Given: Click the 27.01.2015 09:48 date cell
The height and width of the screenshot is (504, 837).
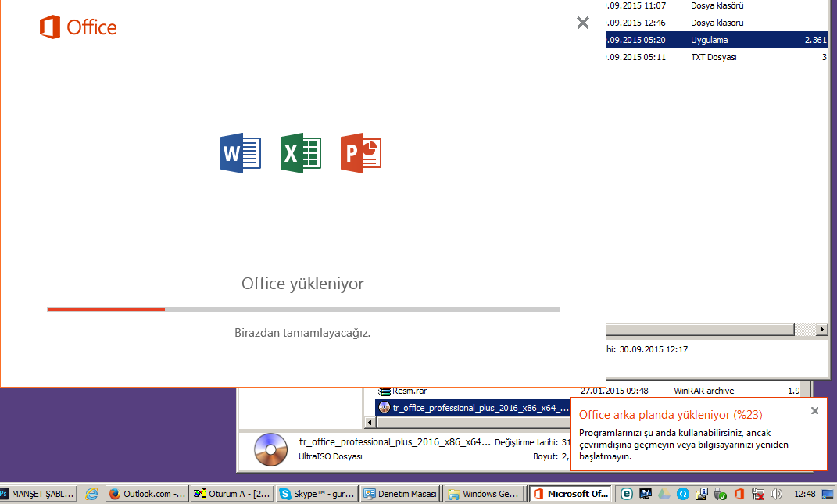Looking at the screenshot, I should [614, 391].
